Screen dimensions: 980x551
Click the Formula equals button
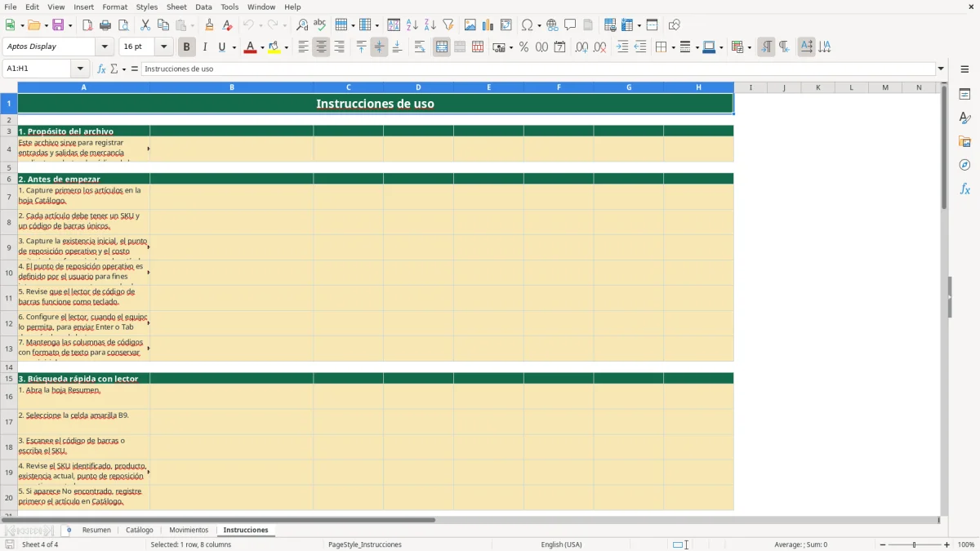click(x=135, y=69)
